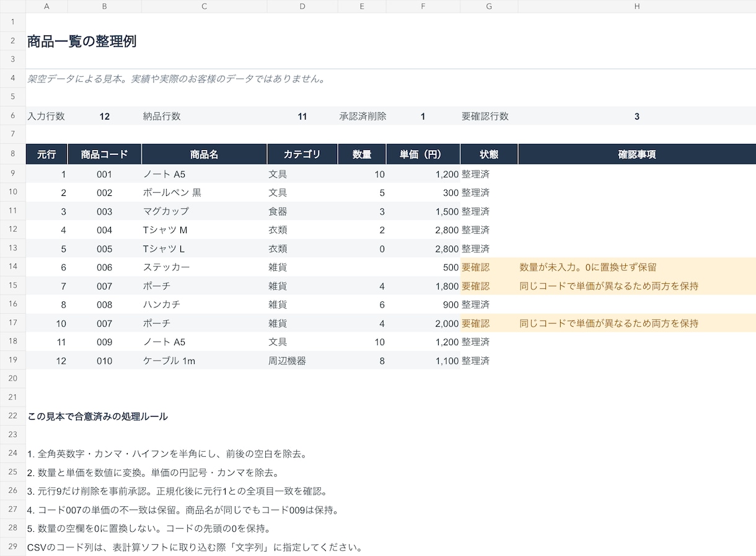
Task: Select column header H
Action: click(x=637, y=6)
